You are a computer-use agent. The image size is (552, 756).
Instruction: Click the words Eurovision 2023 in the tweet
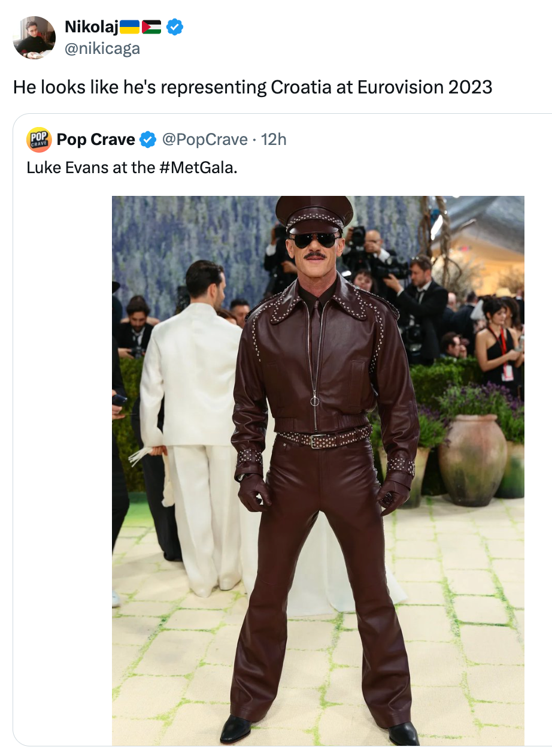[x=424, y=87]
